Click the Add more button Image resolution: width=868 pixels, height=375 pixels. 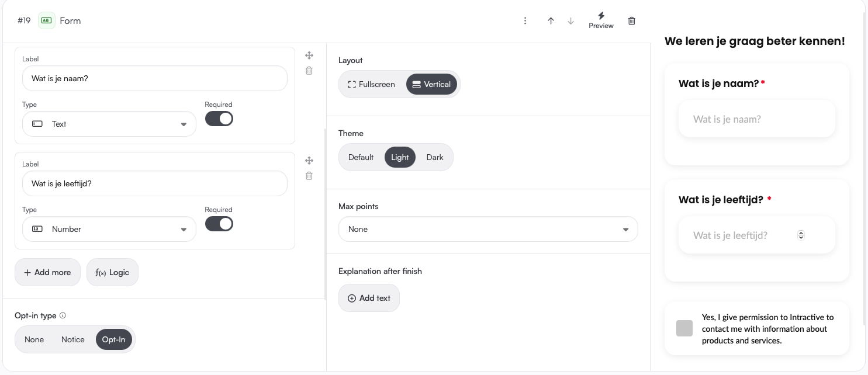point(47,272)
